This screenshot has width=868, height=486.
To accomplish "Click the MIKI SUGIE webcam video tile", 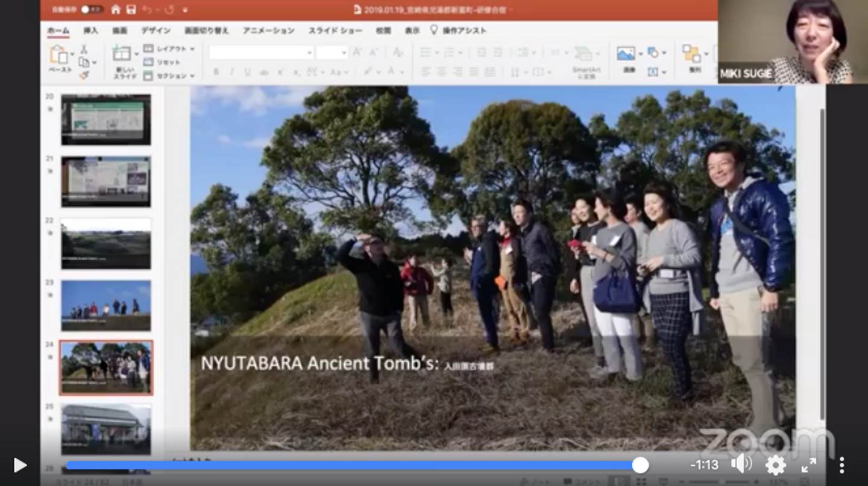I will point(793,42).
